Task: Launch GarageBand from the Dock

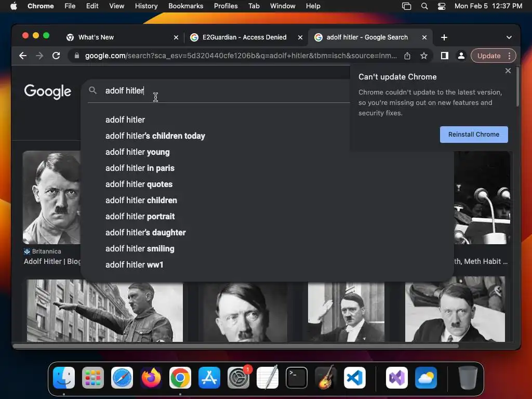Action: pos(326,378)
